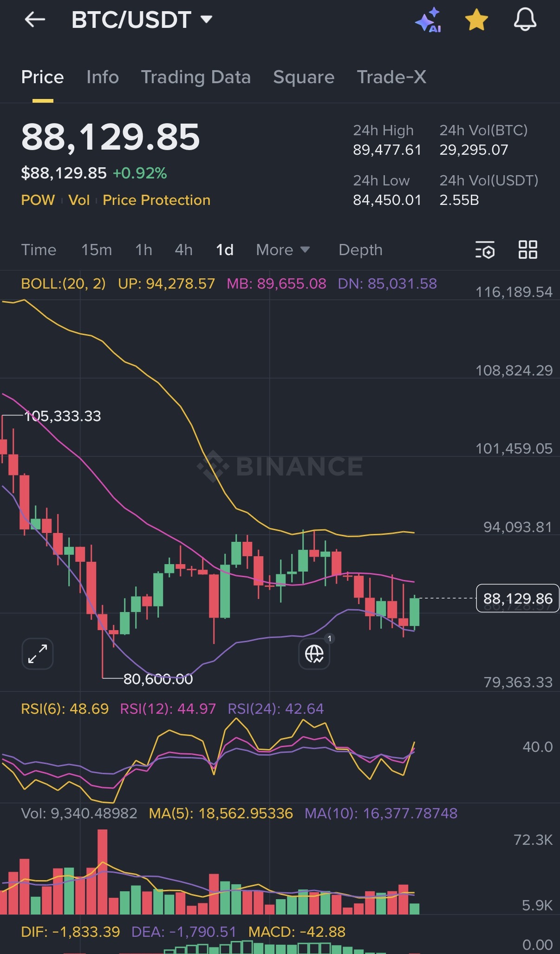560x954 pixels.
Task: Tap the +0.92% change percentage
Action: pyautogui.click(x=140, y=173)
